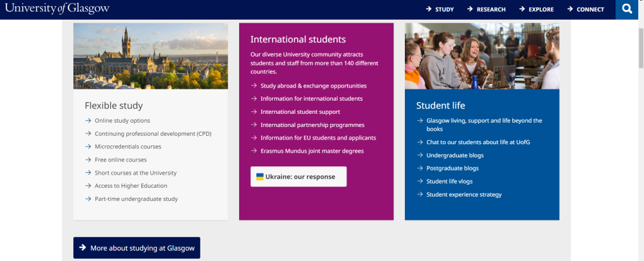Open Free online courses link

click(x=120, y=160)
